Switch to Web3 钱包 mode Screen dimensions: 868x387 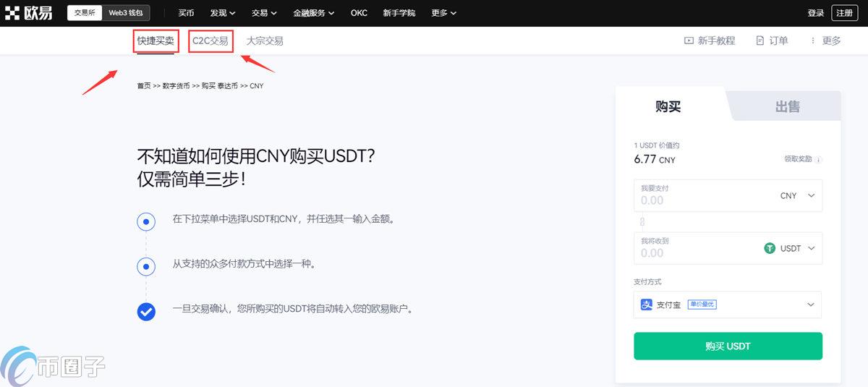point(125,13)
